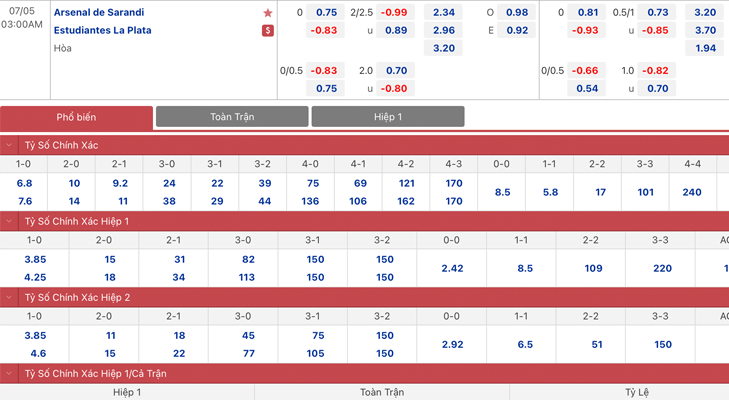Viewport: 729px width, 400px height.
Task: Select full-time 1X2 away odds 2.96
Action: tap(444, 30)
